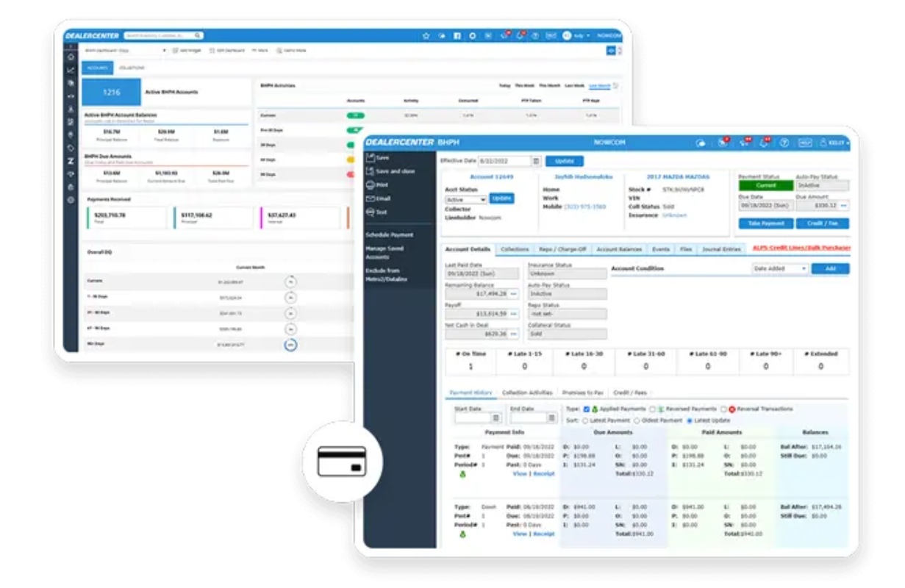This screenshot has height=588, width=905.
Task: Open ALPS Credit Lines/Bulk Purchases link
Action: pyautogui.click(x=801, y=248)
